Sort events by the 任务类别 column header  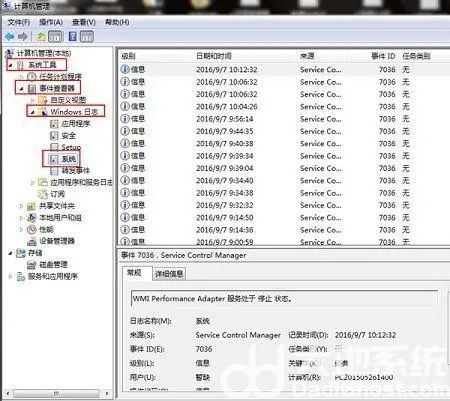point(416,56)
